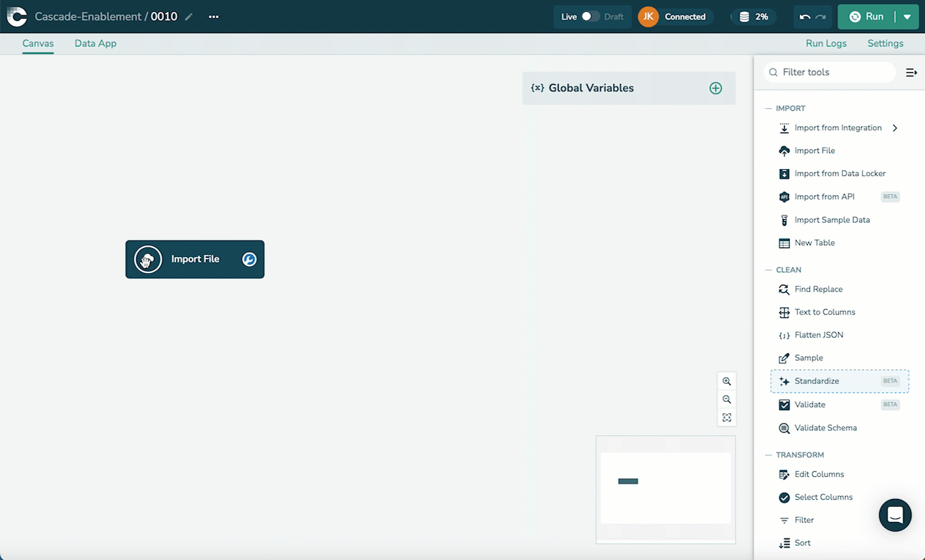Select the Standardize tool in the list

click(x=817, y=381)
